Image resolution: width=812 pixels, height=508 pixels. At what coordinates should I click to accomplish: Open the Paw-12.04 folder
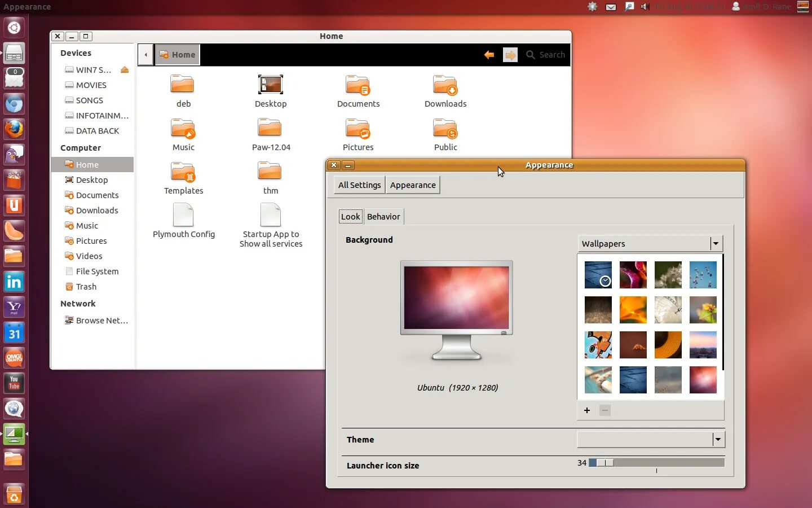(x=271, y=135)
